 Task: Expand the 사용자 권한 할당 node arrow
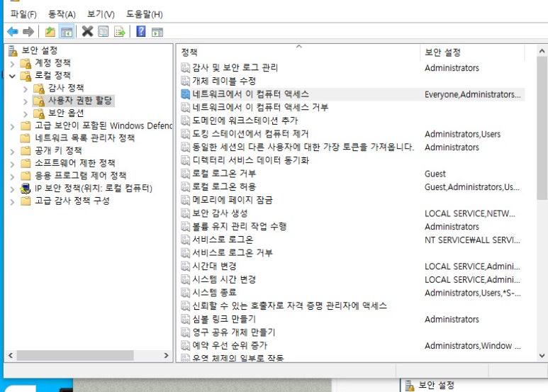tap(25, 101)
